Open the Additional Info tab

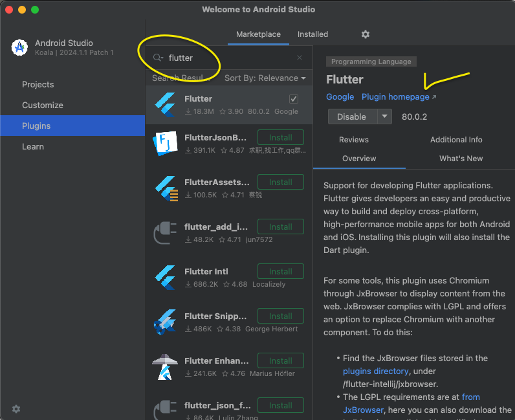point(456,140)
